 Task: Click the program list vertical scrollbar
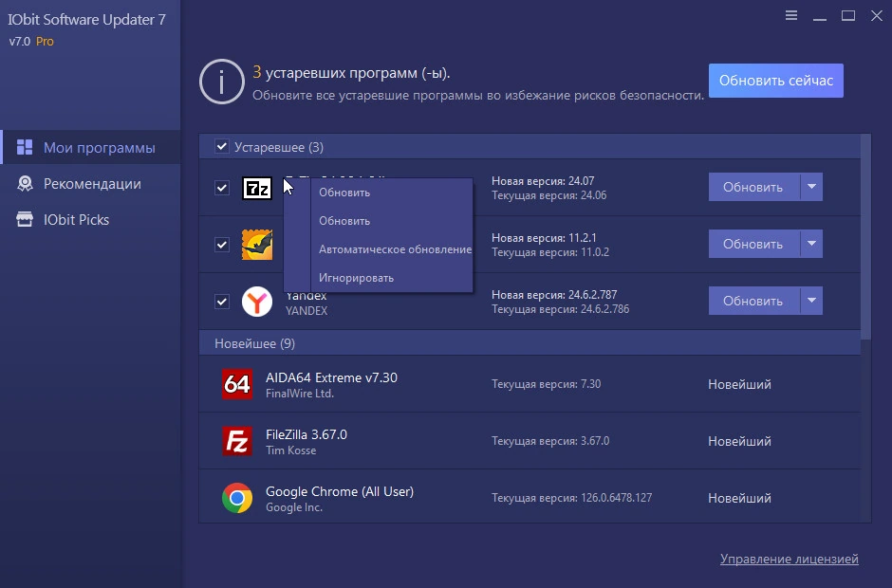[865, 236]
